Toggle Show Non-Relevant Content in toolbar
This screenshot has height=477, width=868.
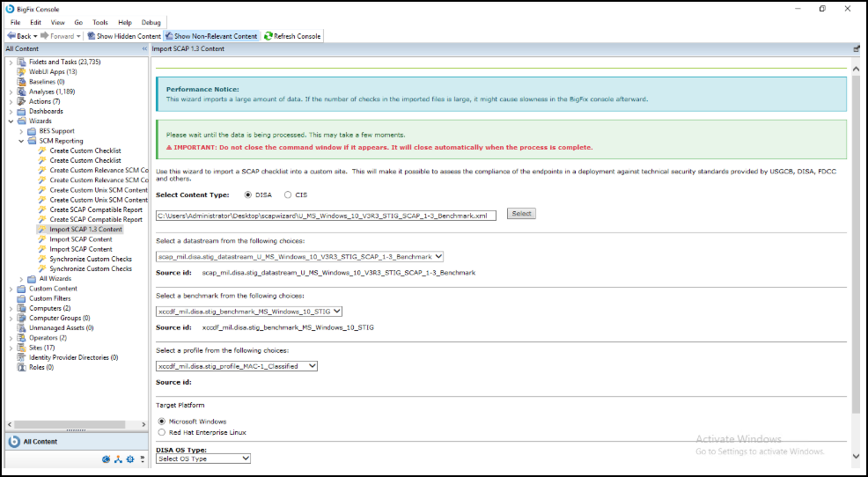211,36
